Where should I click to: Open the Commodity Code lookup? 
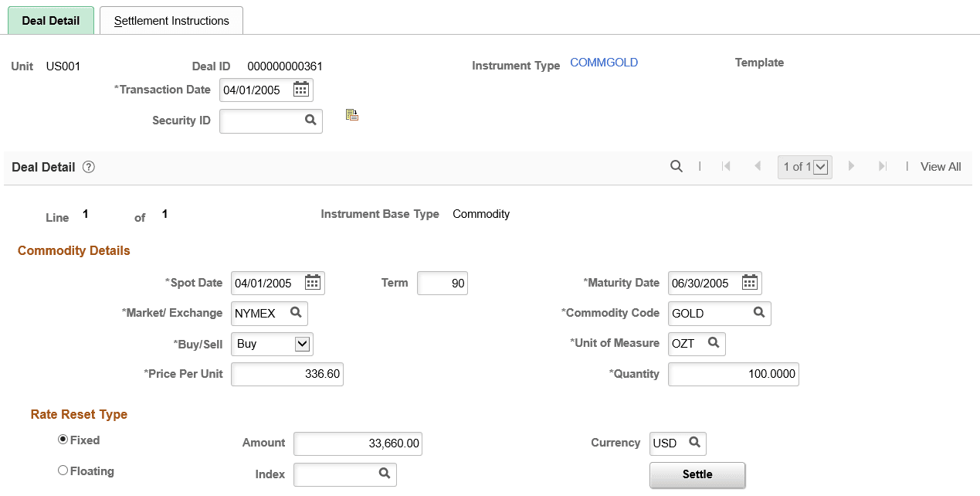(x=760, y=313)
